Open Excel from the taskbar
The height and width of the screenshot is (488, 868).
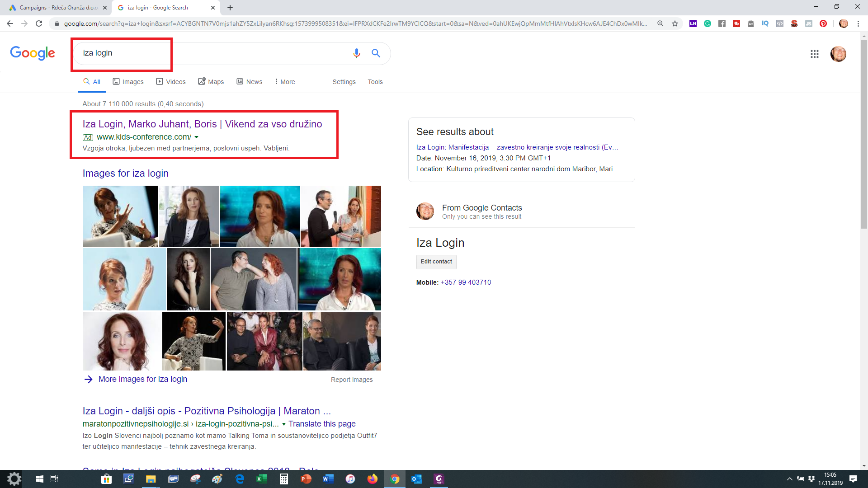(x=261, y=479)
